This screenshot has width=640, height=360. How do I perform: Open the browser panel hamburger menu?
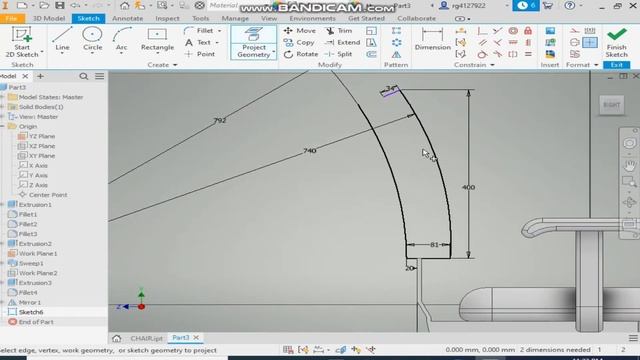click(x=100, y=76)
